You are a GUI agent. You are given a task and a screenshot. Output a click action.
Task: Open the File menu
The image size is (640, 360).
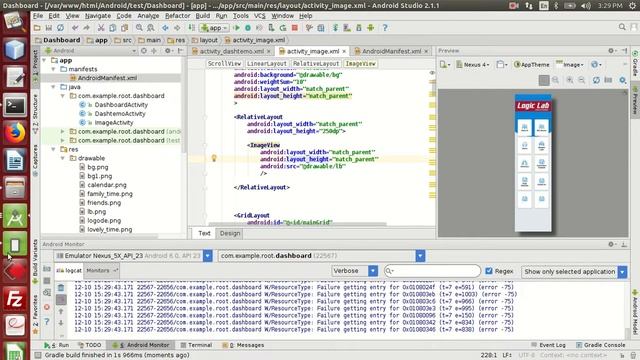coord(38,16)
